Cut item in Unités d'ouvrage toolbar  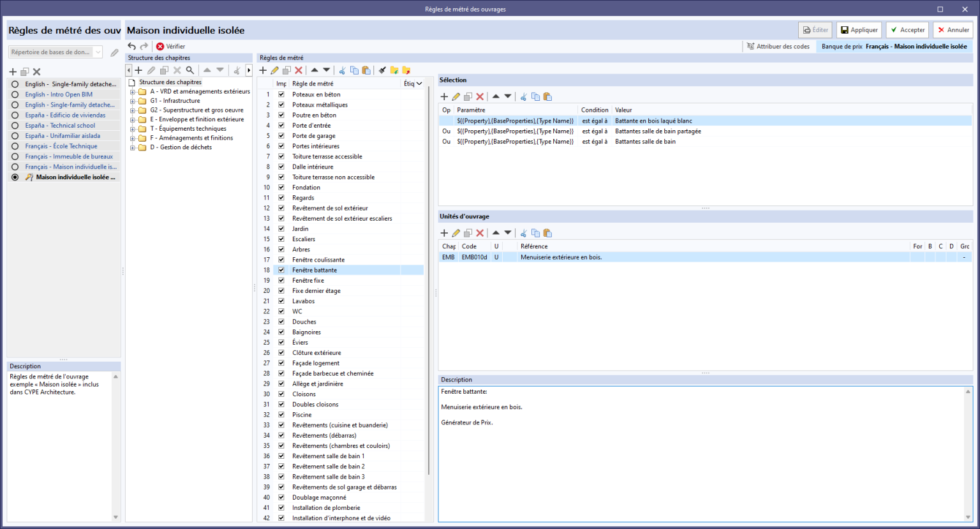click(523, 234)
